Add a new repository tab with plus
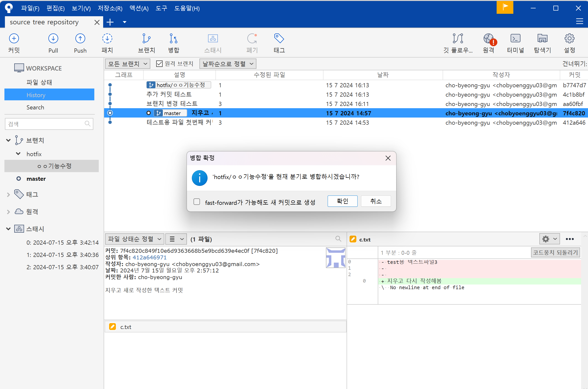588x389 pixels. (x=110, y=22)
